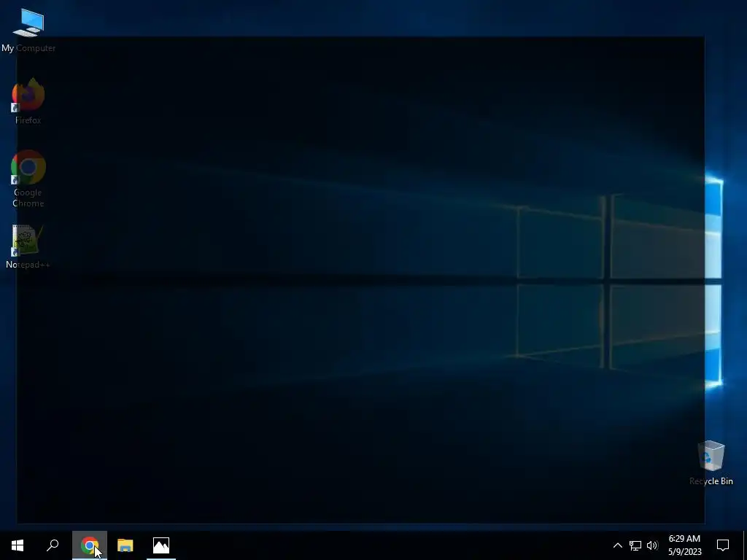
Task: Select the Recycle Bin icon
Action: pos(711,463)
